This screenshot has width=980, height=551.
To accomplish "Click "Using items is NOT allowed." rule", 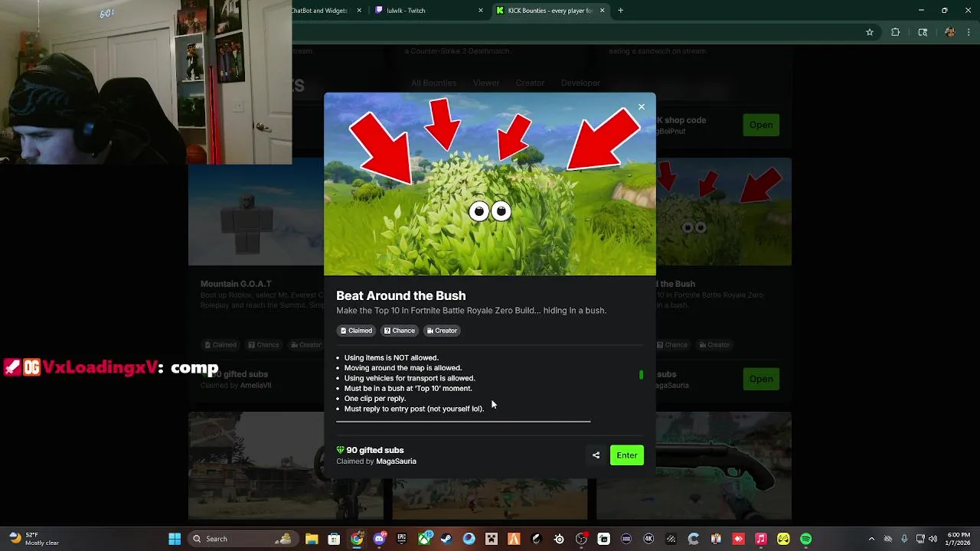I will tap(391, 357).
